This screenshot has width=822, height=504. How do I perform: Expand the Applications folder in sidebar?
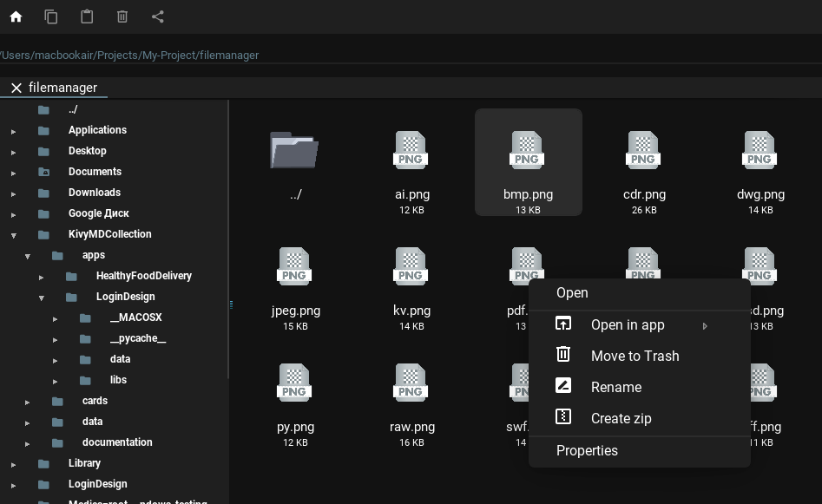(13, 130)
